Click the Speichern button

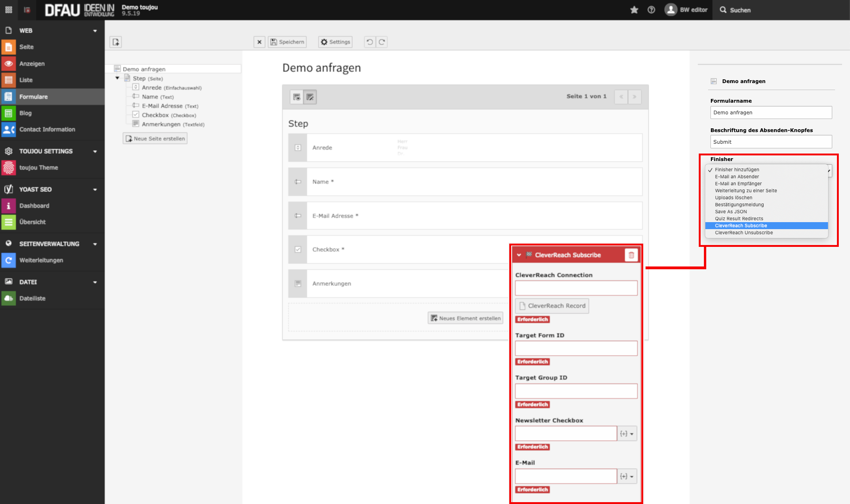tap(287, 42)
